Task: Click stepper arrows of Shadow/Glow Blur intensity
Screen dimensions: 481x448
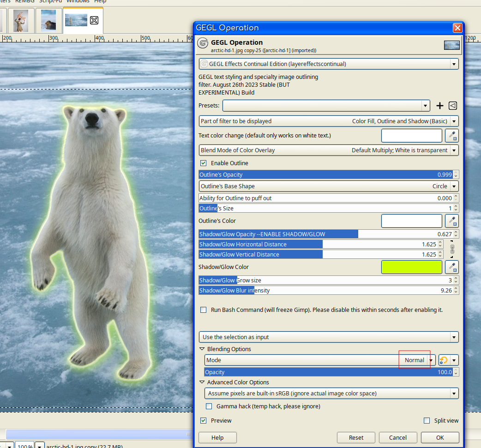Action: point(456,290)
